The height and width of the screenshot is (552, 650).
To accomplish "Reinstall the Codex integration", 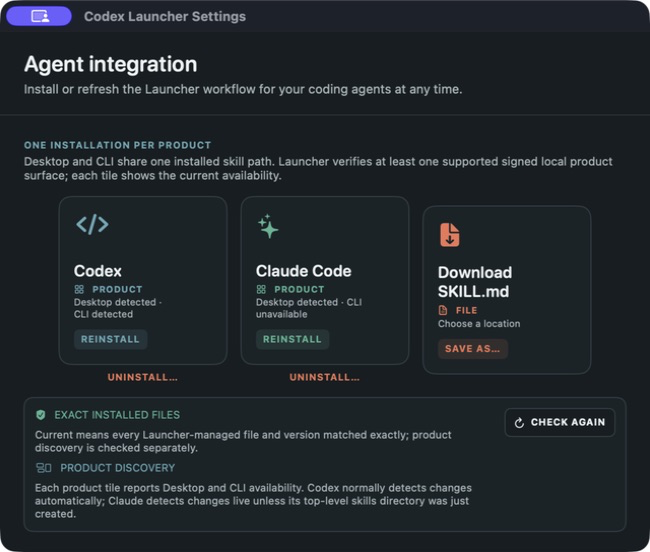I will (x=110, y=339).
